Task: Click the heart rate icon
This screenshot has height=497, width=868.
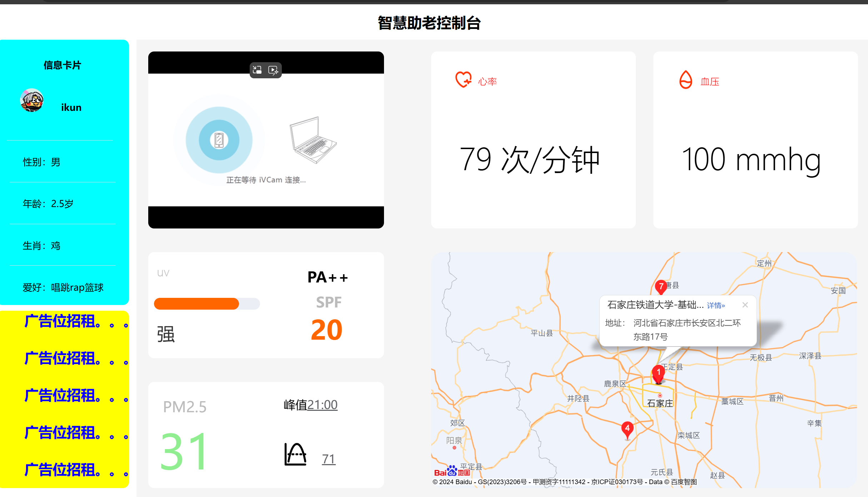Action: coord(463,80)
